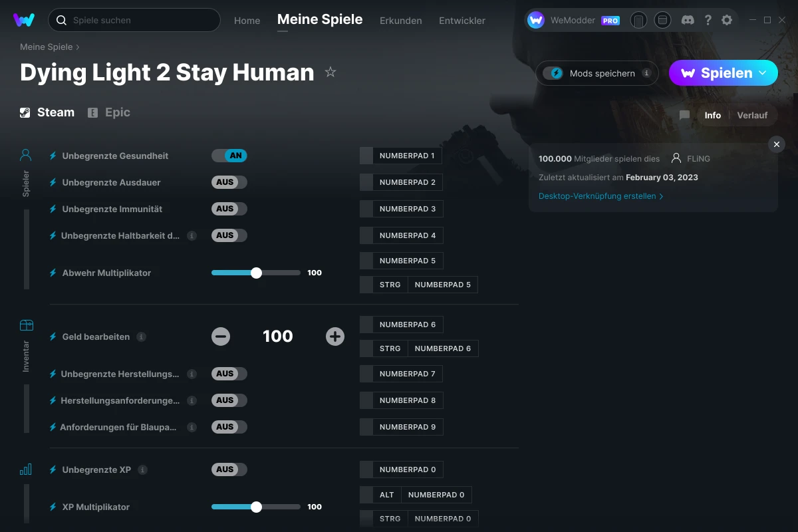Click info icon beside Unbegrenzte Haltbarkeit
Image resolution: width=798 pixels, height=532 pixels.
point(192,235)
